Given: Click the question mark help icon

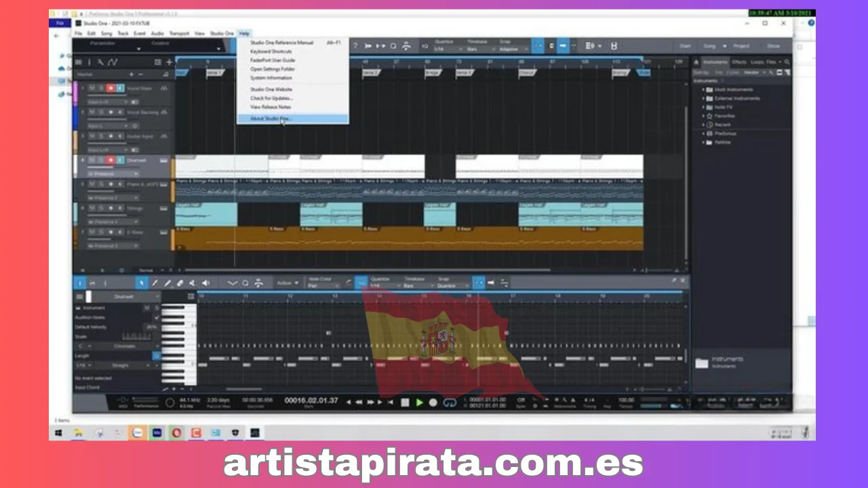Looking at the screenshot, I should (x=355, y=46).
